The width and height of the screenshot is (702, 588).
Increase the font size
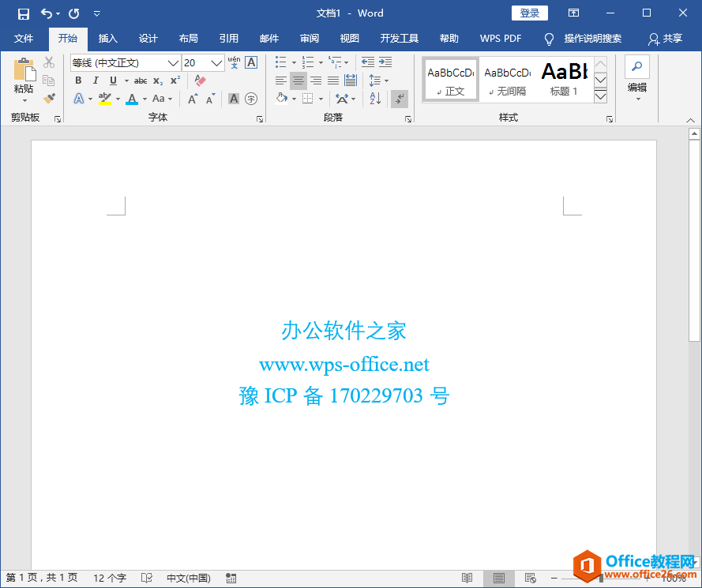point(193,99)
